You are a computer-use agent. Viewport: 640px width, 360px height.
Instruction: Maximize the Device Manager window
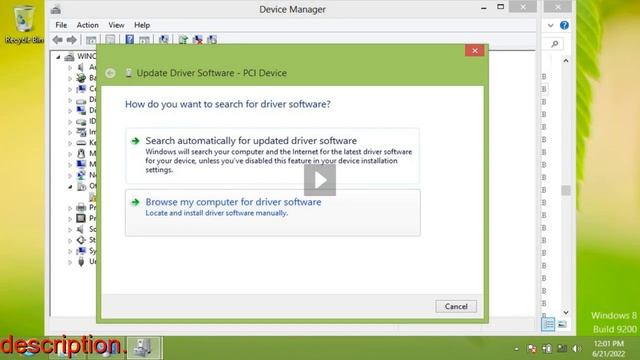coord(500,7)
